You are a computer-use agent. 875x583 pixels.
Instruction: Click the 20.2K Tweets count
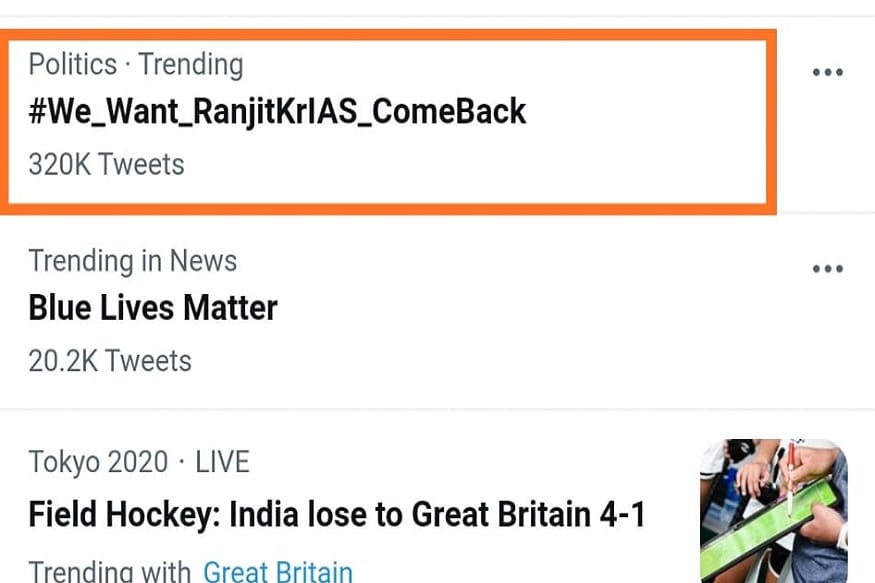(x=110, y=360)
